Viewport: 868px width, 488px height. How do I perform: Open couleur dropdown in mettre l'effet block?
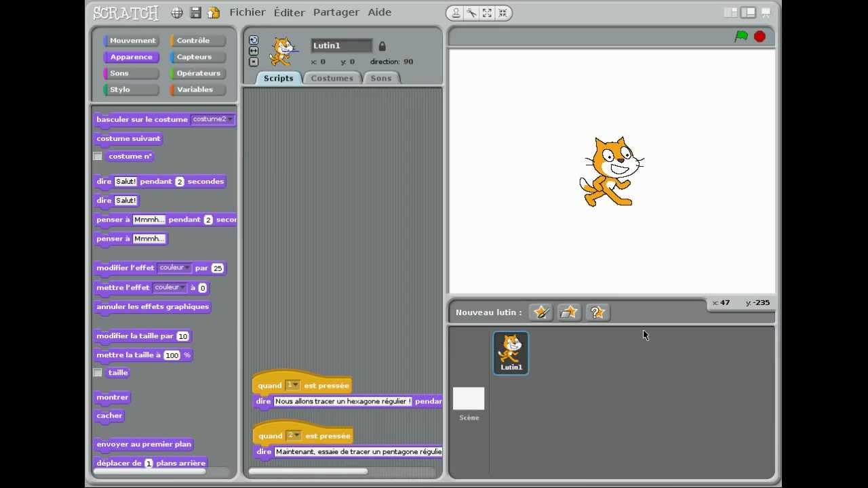pyautogui.click(x=170, y=287)
